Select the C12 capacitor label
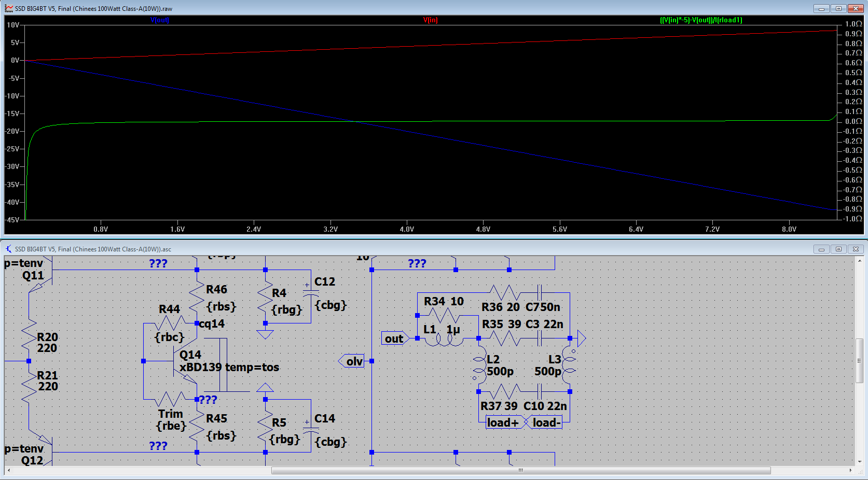Viewport: 868px width, 480px height. [325, 281]
